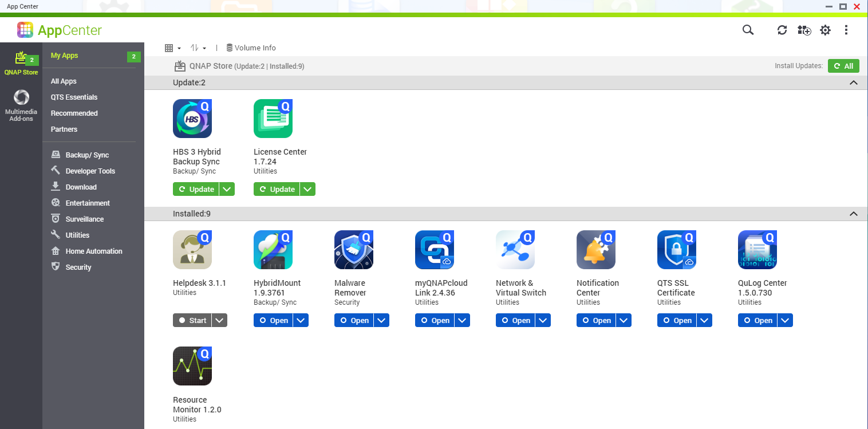Open QTS SSL Certificate app
868x429 pixels.
coord(677,320)
